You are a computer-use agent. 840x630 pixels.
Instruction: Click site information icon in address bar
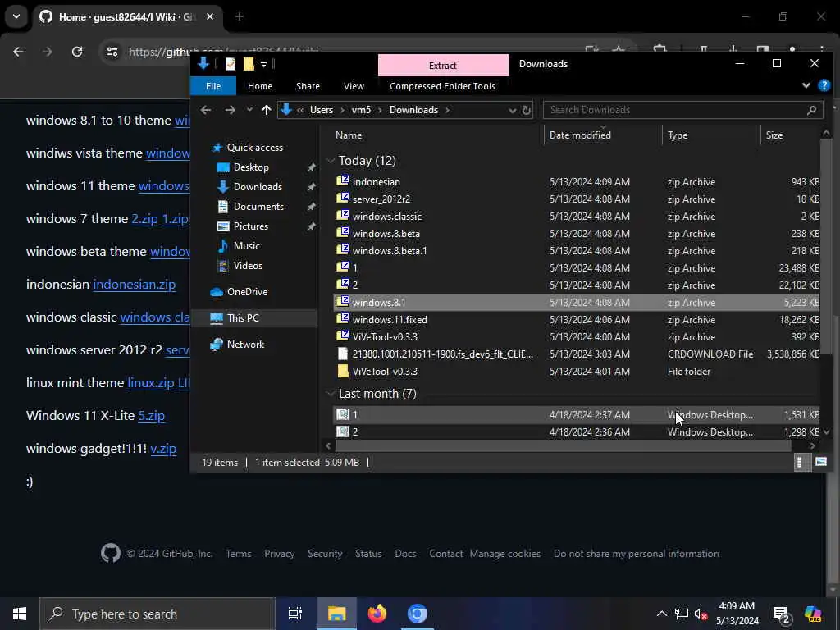click(x=112, y=52)
